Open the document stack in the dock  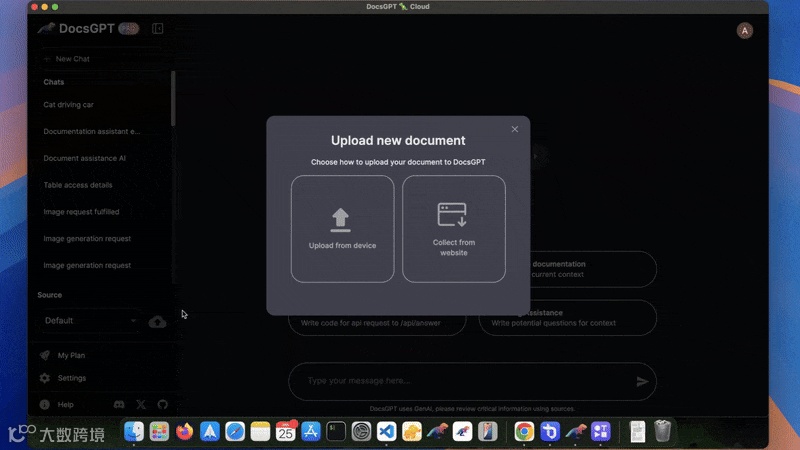click(x=637, y=432)
